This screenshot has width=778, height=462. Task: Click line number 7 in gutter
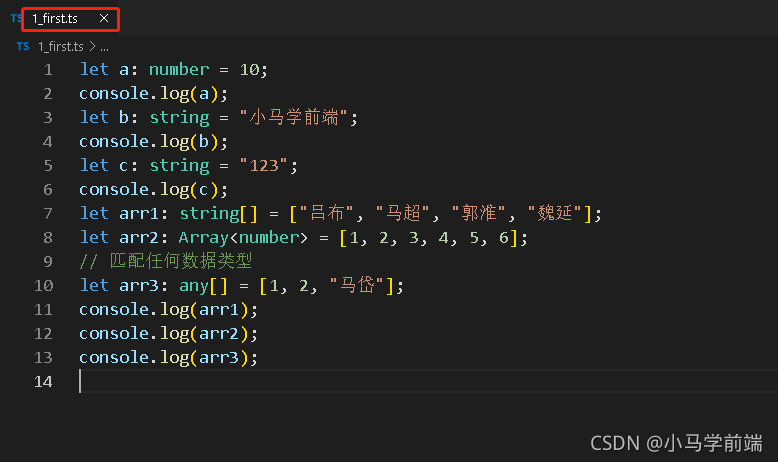[x=48, y=213]
